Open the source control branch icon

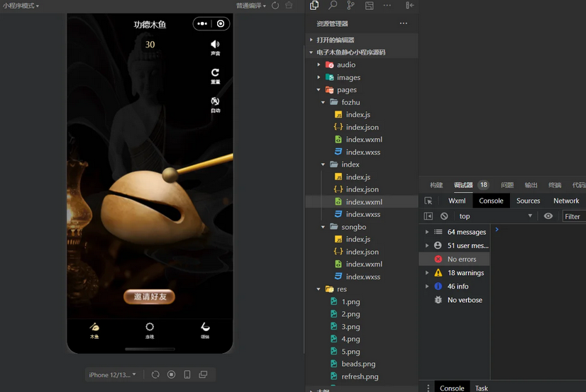pos(350,6)
